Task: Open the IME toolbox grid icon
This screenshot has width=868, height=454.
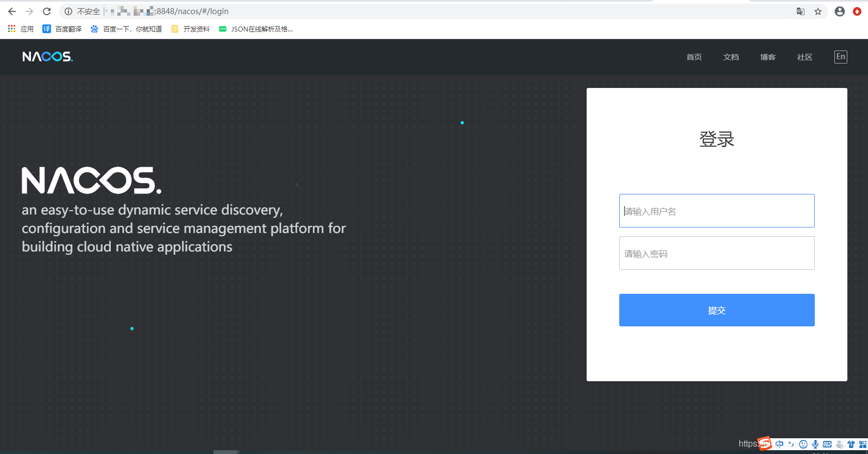Action: click(x=863, y=444)
